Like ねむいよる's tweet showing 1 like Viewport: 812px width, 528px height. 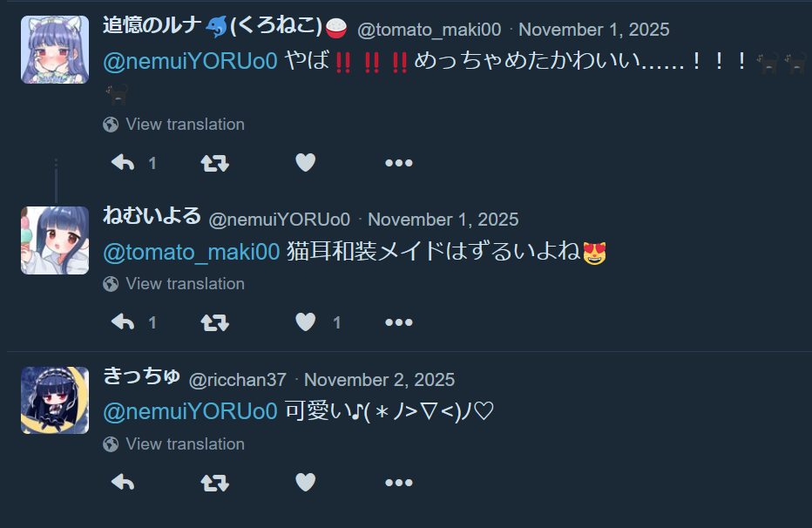point(306,322)
